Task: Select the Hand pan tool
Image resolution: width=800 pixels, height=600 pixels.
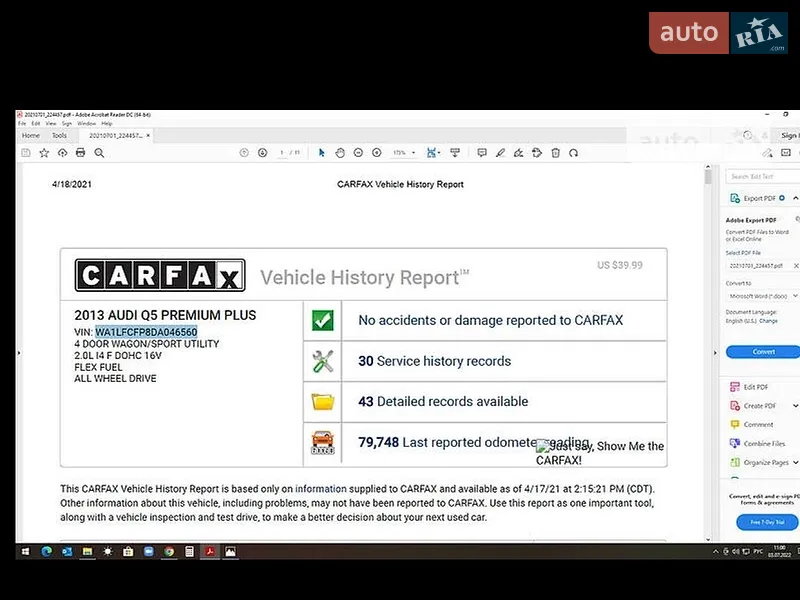Action: 340,153
